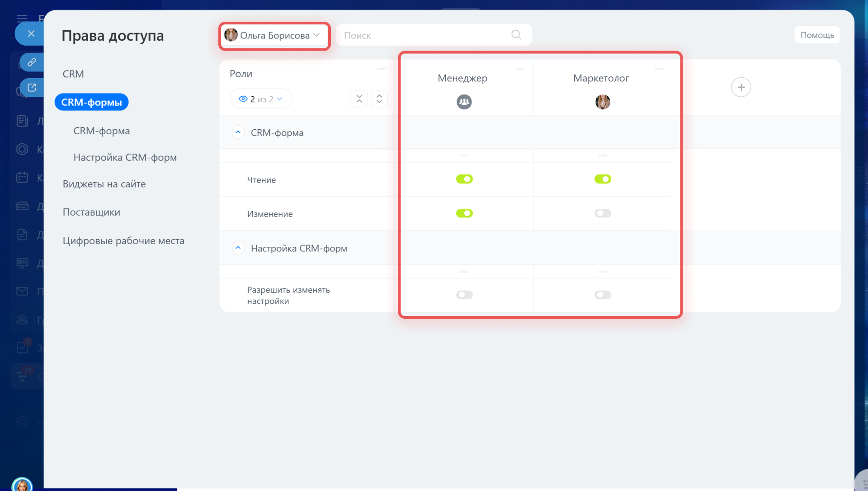Disable Чтение toggle for Менеджер
This screenshot has width=868, height=491.
pyautogui.click(x=464, y=179)
